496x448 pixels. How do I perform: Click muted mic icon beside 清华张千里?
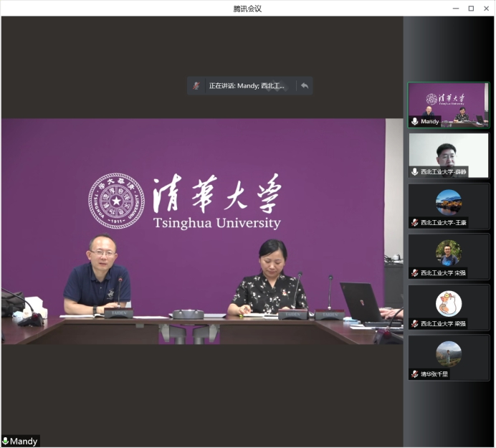415,374
